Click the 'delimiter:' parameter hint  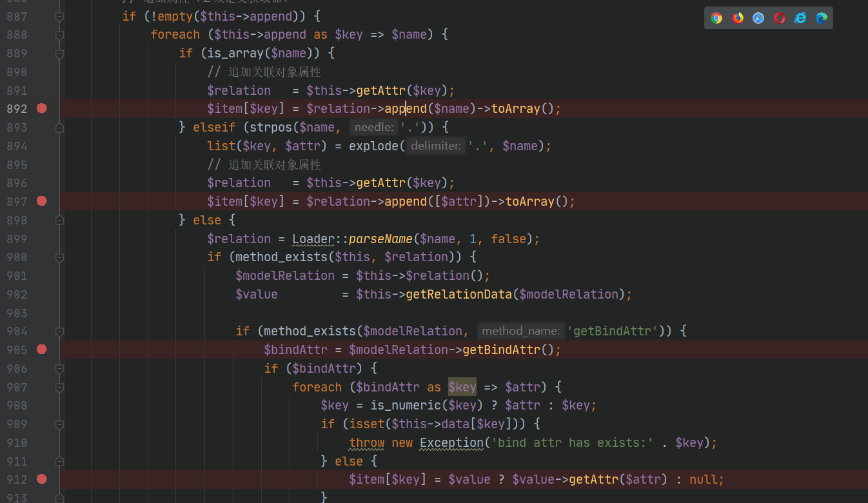436,146
